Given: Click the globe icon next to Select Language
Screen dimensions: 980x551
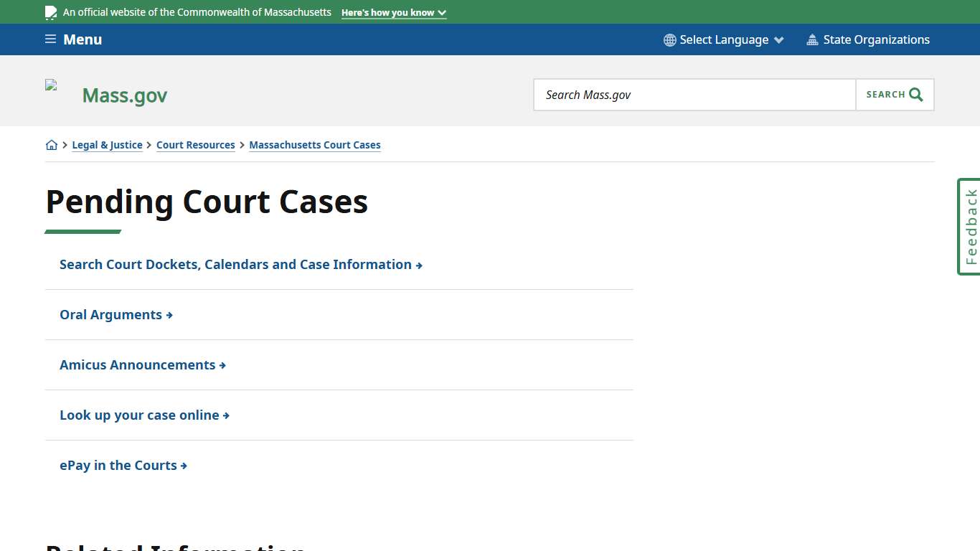Looking at the screenshot, I should pos(669,39).
